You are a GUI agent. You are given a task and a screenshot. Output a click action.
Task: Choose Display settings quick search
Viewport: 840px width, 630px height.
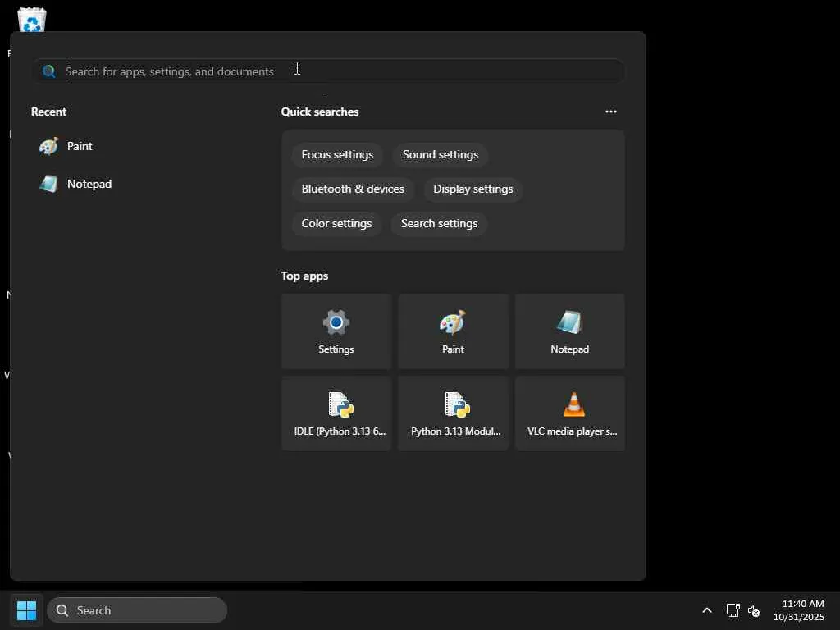[473, 189]
